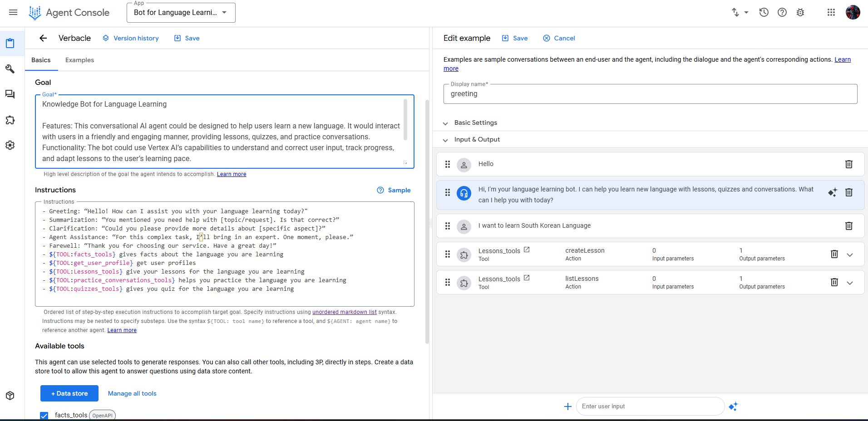Viewport: 868px width, 421px height.
Task: Cancel editing the example
Action: coord(559,38)
